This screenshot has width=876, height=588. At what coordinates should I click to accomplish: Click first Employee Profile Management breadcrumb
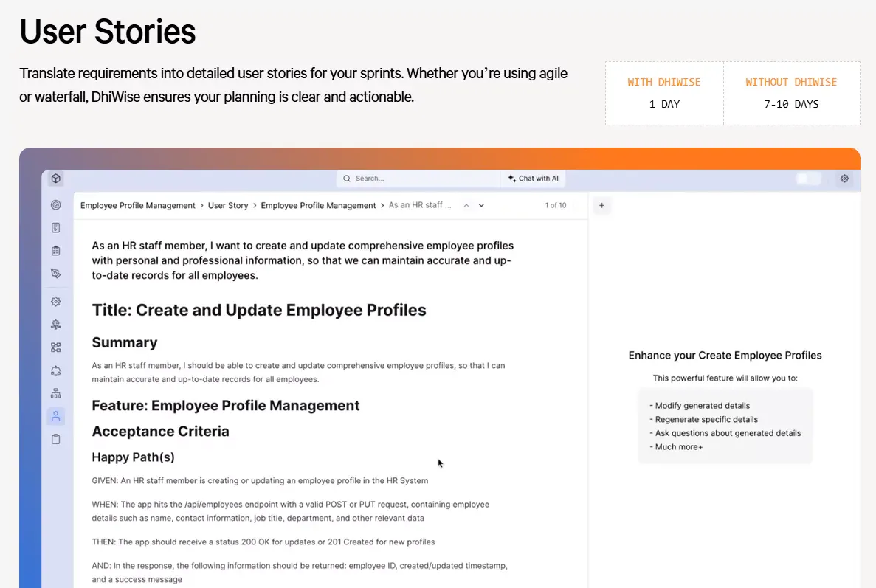(x=138, y=206)
